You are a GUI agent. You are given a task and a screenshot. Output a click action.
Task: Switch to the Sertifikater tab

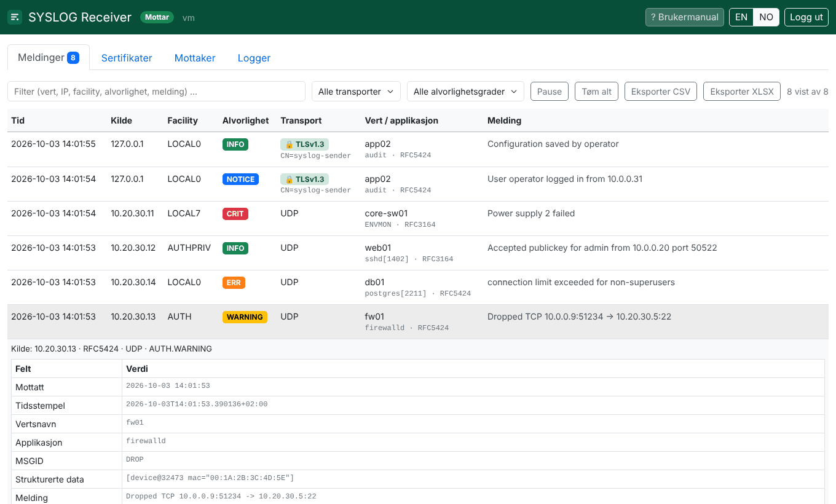tap(127, 58)
